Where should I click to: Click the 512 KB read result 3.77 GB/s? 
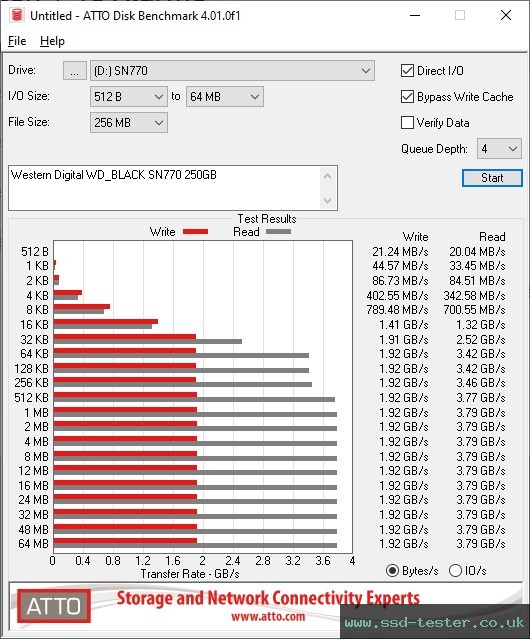pyautogui.click(x=481, y=398)
